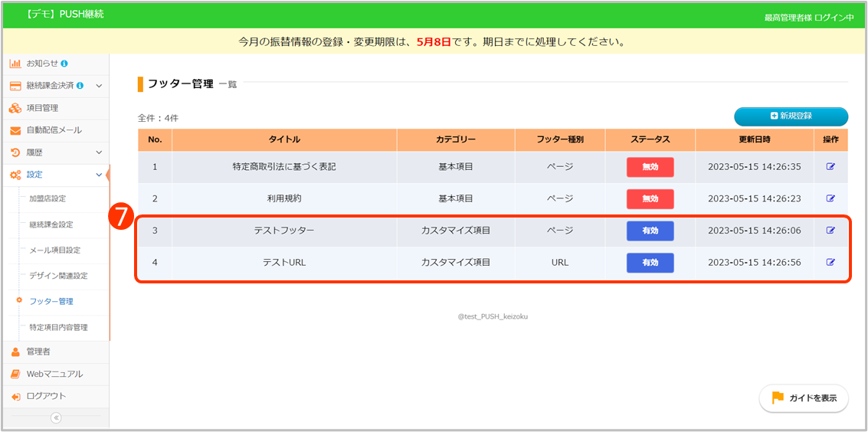Viewport: 868px width, 432px height.
Task: Open 項目管理 in the sidebar
Action: tap(42, 108)
